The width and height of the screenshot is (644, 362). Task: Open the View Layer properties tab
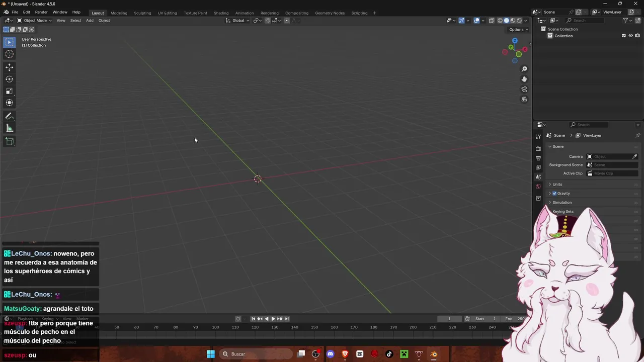538,167
